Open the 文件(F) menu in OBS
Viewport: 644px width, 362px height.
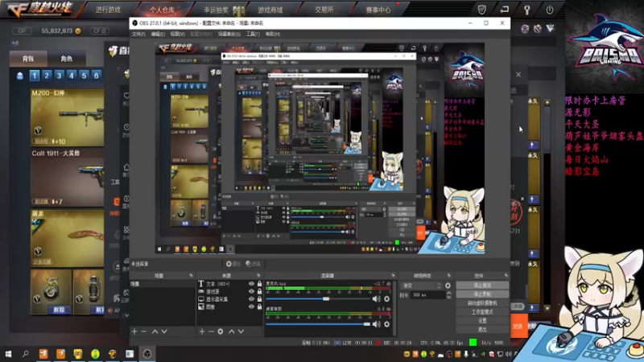[x=138, y=34]
